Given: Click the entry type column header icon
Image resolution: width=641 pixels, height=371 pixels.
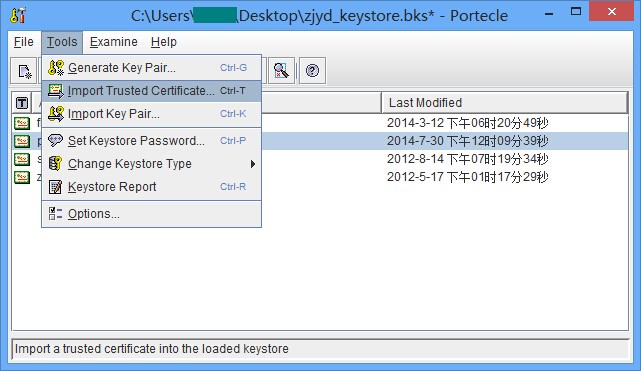Looking at the screenshot, I should point(22,103).
